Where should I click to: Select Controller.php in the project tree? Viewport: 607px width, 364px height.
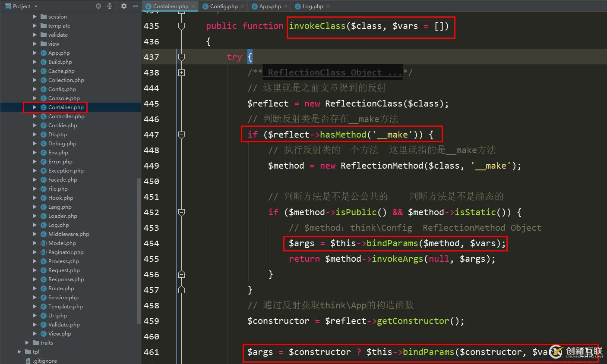pos(67,116)
